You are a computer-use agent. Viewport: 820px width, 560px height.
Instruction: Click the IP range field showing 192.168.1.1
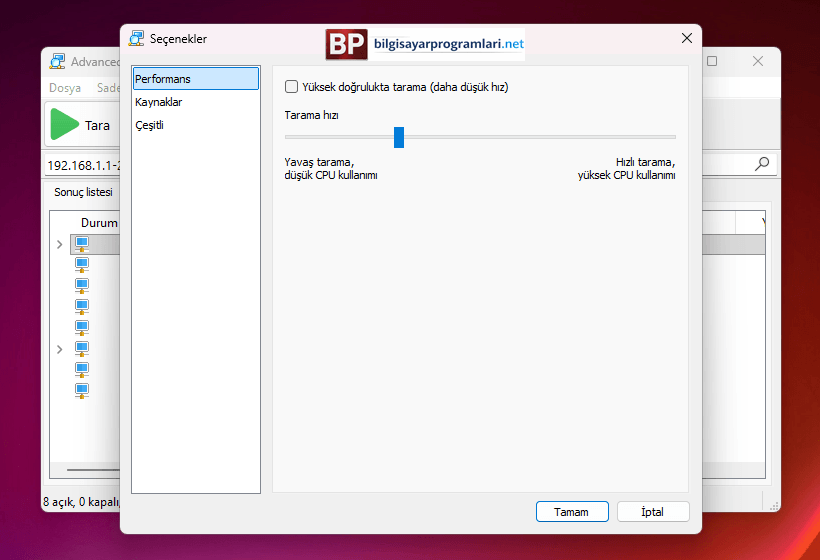tap(84, 166)
